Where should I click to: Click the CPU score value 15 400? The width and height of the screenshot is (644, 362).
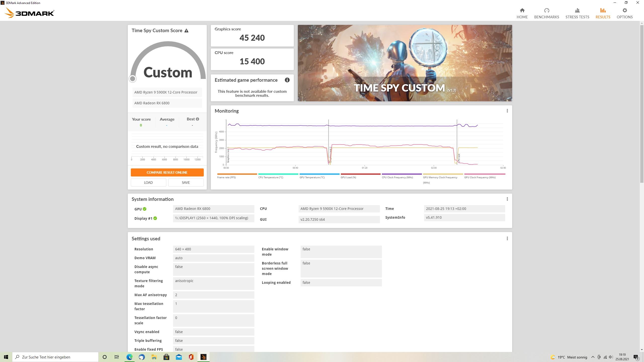coord(252,61)
